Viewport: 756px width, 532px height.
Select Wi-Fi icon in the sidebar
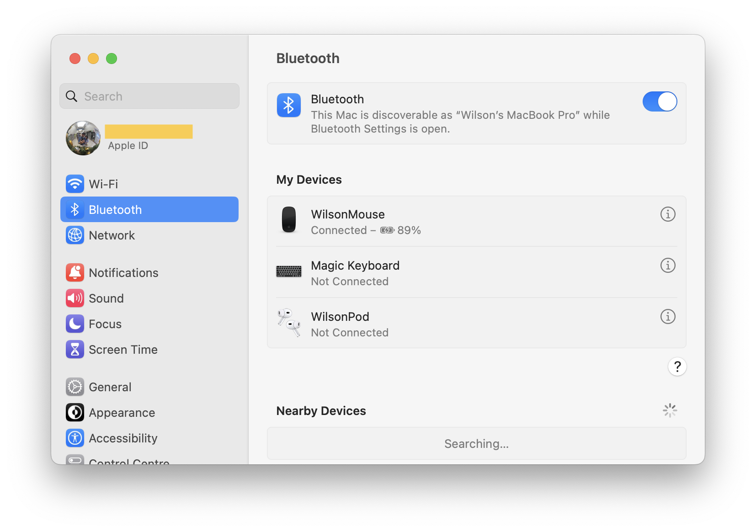point(75,184)
